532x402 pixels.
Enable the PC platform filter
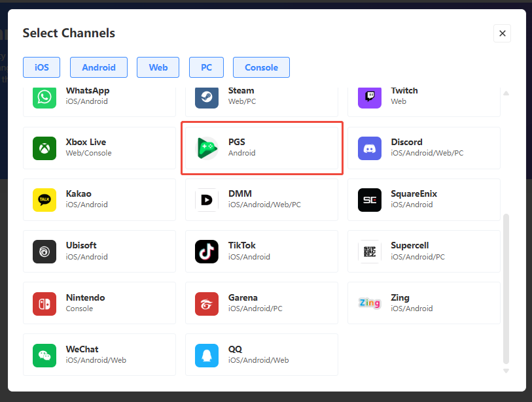pyautogui.click(x=206, y=67)
